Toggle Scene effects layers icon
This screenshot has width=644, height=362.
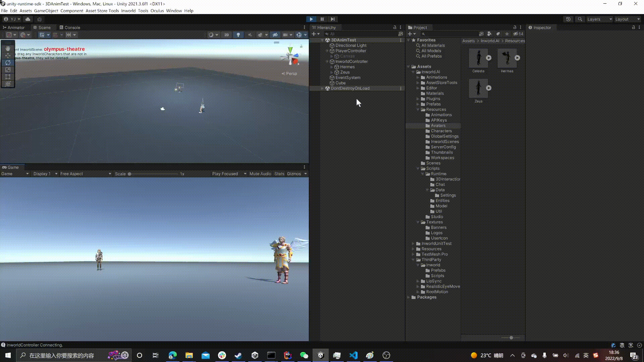(x=260, y=35)
